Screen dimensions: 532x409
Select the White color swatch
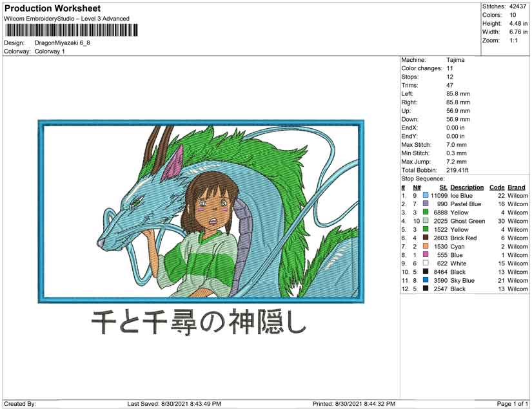click(426, 263)
